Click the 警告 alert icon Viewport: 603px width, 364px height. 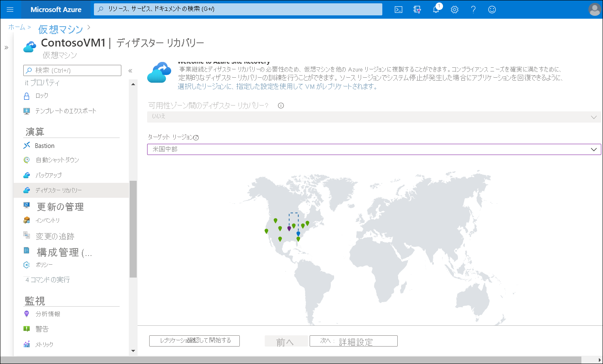pyautogui.click(x=27, y=329)
